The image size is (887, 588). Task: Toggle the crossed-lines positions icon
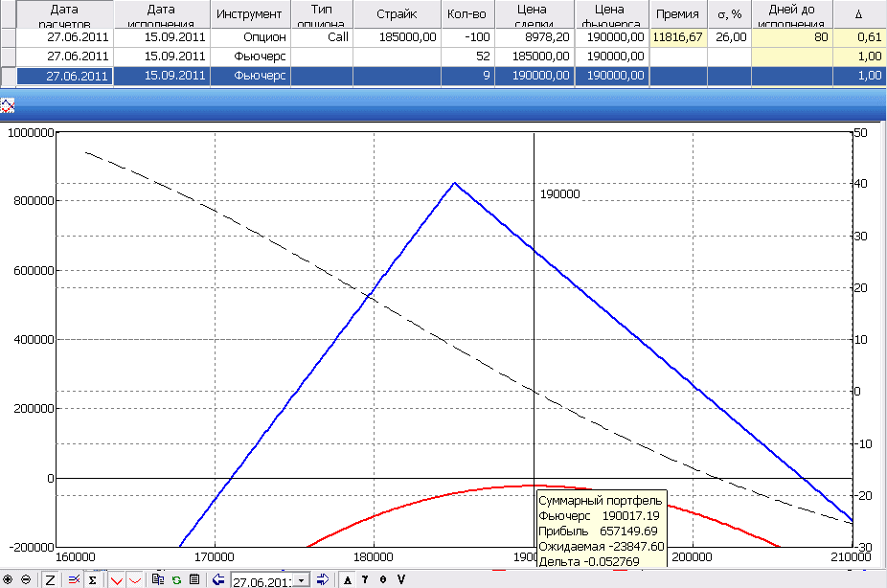pos(73,579)
